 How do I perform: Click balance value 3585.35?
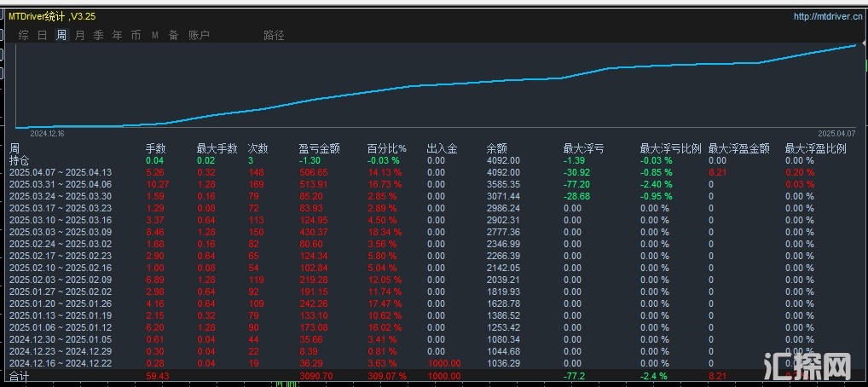503,184
